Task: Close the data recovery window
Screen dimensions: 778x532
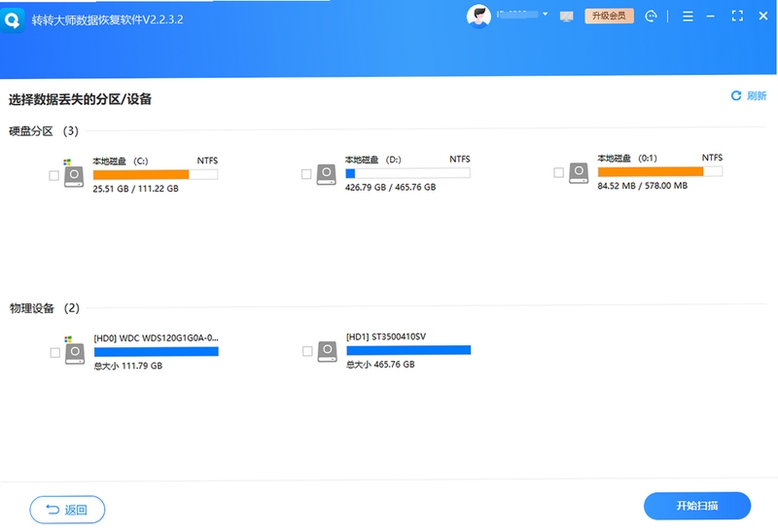Action: click(x=763, y=16)
